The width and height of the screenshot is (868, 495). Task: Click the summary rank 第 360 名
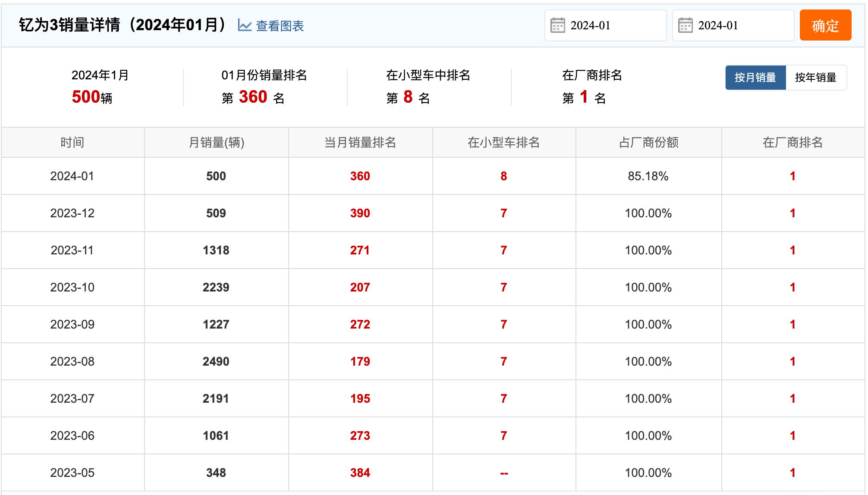point(253,97)
